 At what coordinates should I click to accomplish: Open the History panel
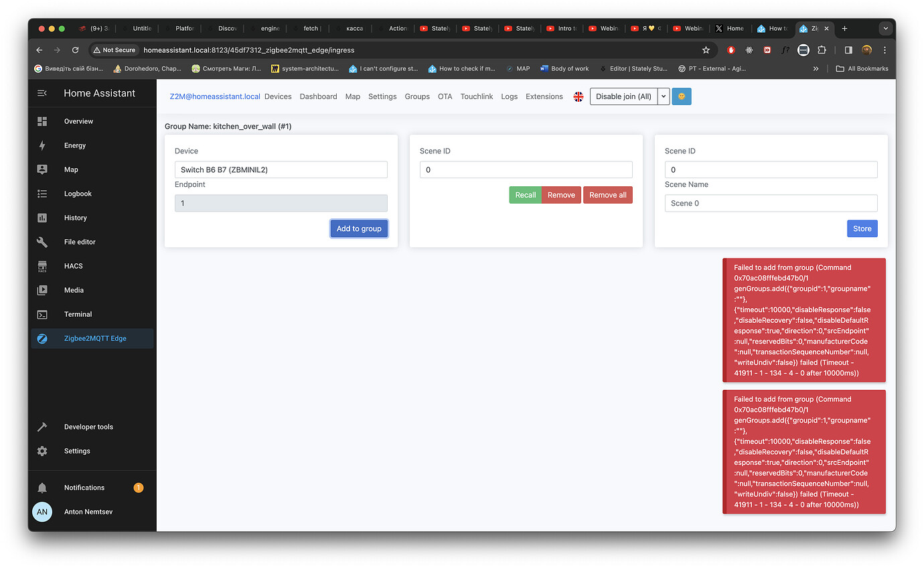point(92,218)
